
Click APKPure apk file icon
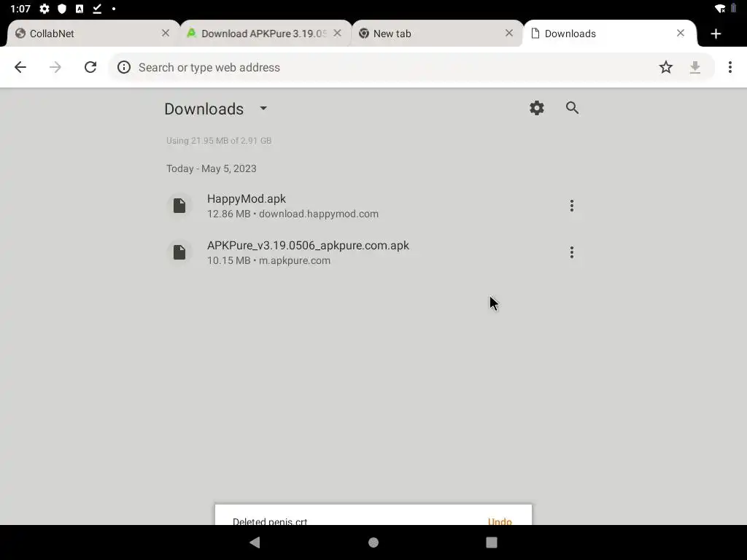coord(179,252)
